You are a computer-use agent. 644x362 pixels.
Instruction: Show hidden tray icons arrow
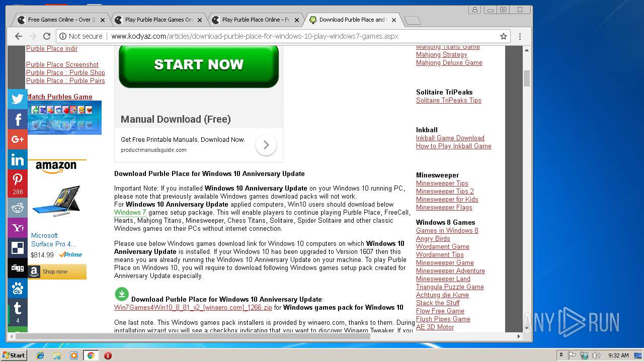coord(561,355)
